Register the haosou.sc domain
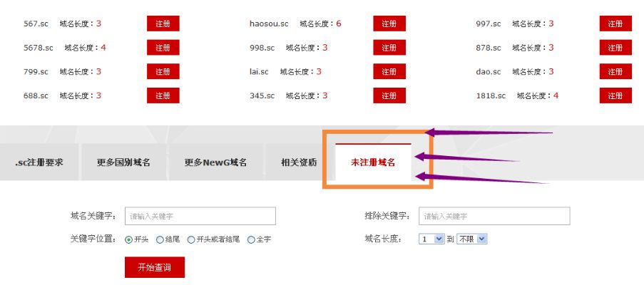 [389, 24]
